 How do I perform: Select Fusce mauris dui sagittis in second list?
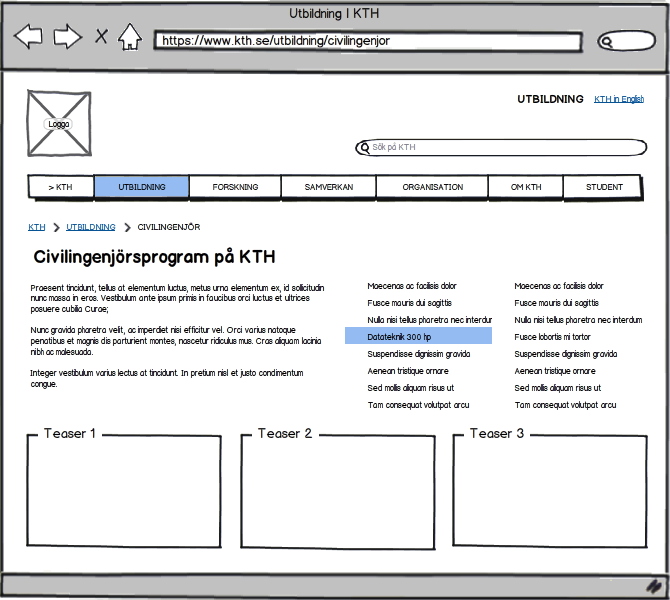pos(556,303)
